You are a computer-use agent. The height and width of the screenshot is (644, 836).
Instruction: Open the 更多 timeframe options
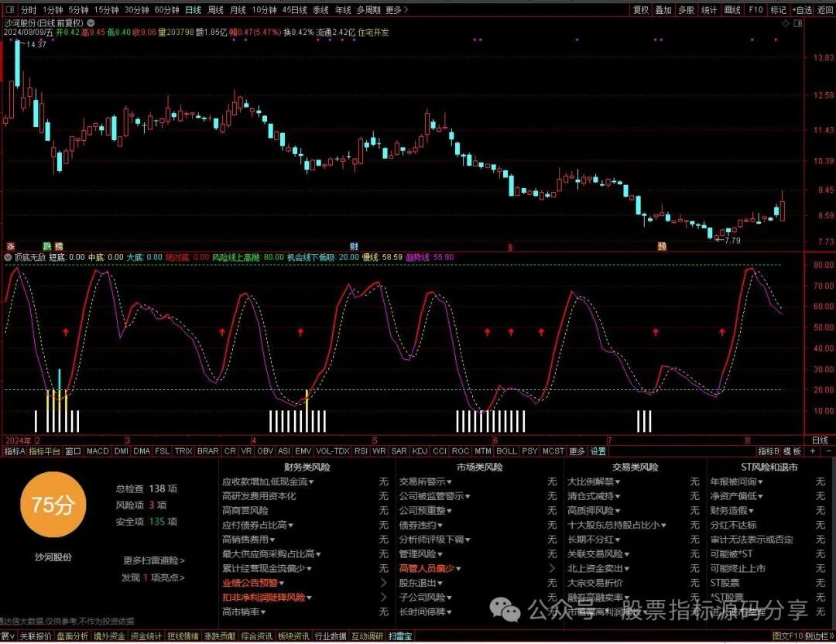[396, 9]
